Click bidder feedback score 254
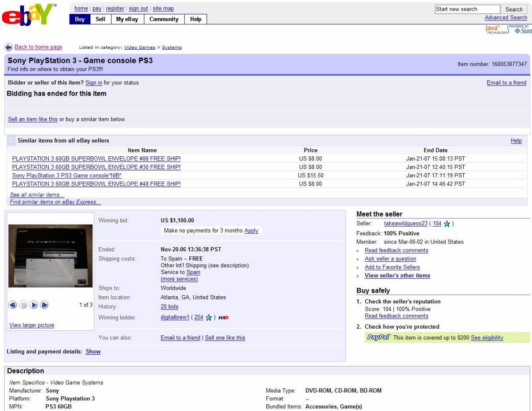Screen dimensions: 532x411 click(x=199, y=318)
